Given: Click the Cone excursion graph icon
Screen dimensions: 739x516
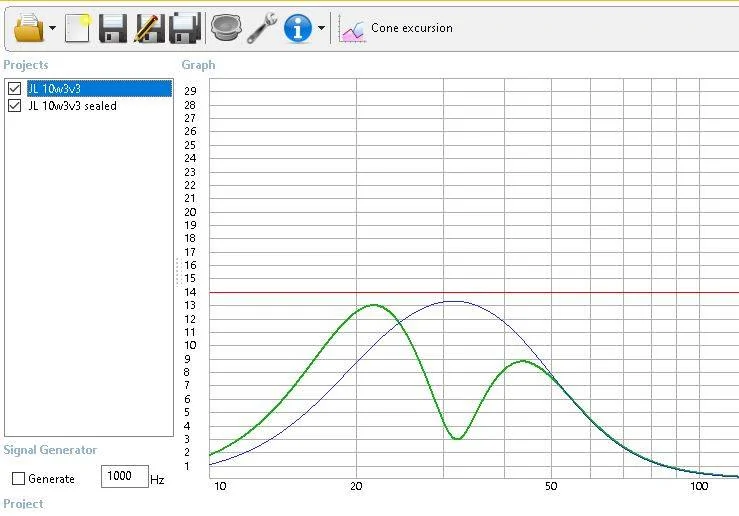Looking at the screenshot, I should click(352, 30).
